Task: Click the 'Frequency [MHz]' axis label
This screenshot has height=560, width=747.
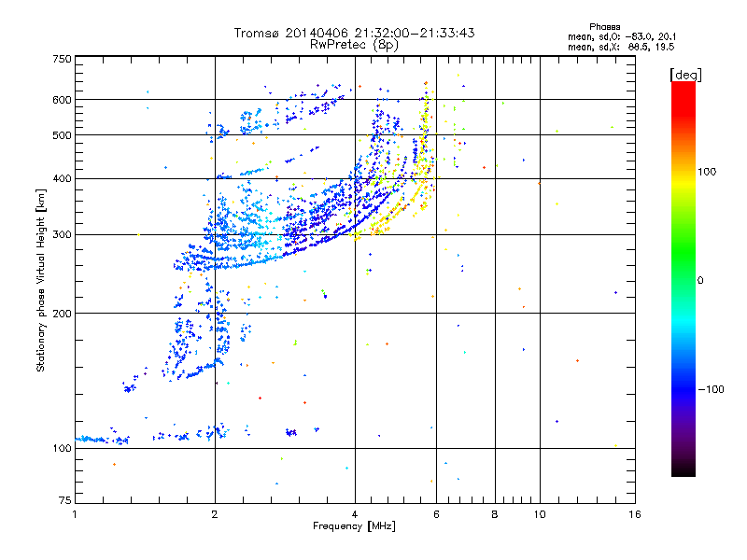Action: (354, 526)
